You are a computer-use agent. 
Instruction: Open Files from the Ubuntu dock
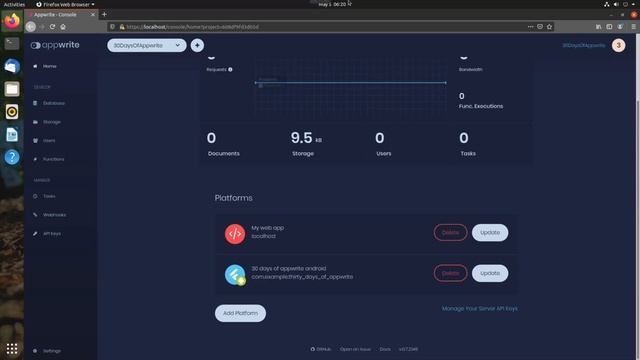point(12,89)
